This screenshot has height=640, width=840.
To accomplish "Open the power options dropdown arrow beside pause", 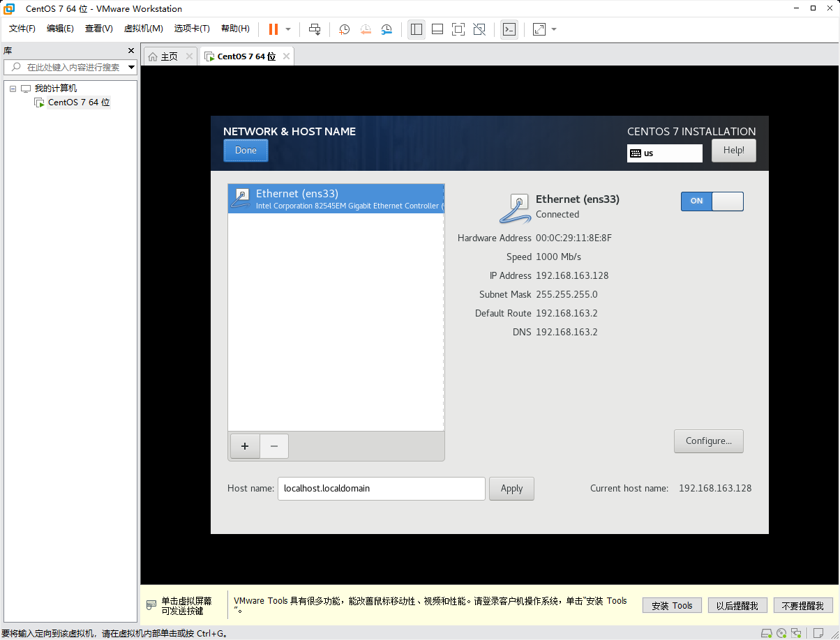I will pos(288,29).
